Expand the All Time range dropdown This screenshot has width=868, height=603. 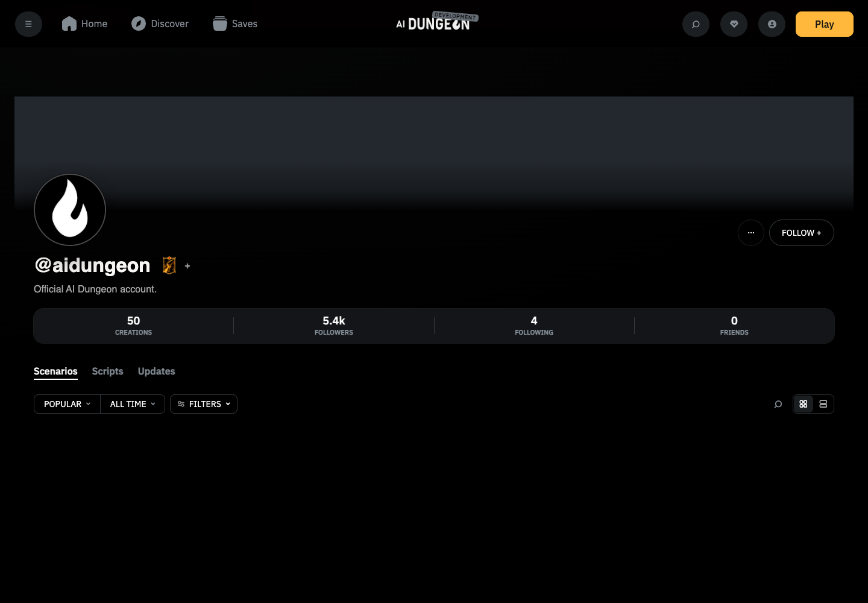(133, 404)
